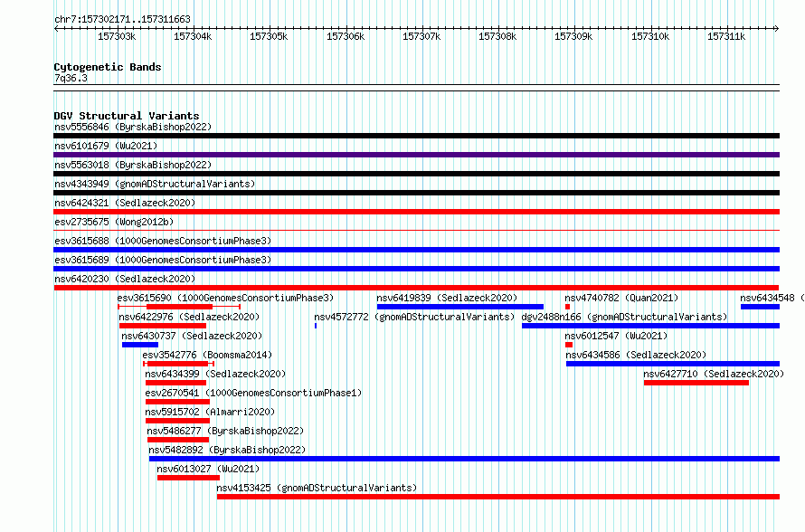Screen dimensions: 805x532
Task: Click the small red bar under nsv4740782
Action: [567, 307]
